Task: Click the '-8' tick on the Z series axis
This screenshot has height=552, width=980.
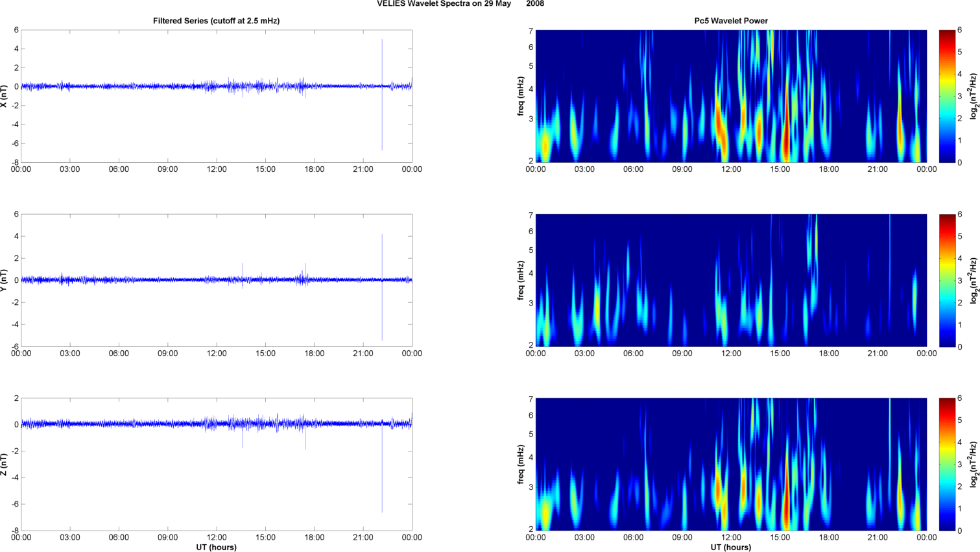Action: (x=14, y=531)
